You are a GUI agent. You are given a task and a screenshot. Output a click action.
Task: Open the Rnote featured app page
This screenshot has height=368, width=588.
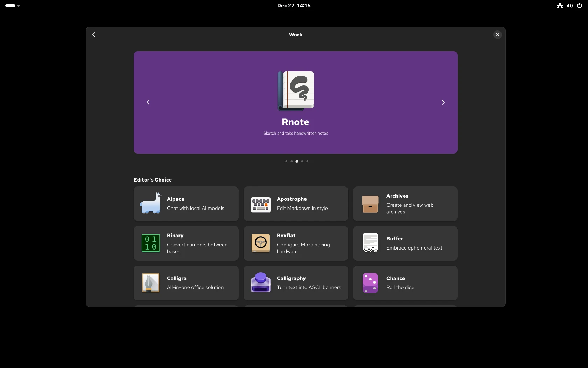pyautogui.click(x=295, y=122)
